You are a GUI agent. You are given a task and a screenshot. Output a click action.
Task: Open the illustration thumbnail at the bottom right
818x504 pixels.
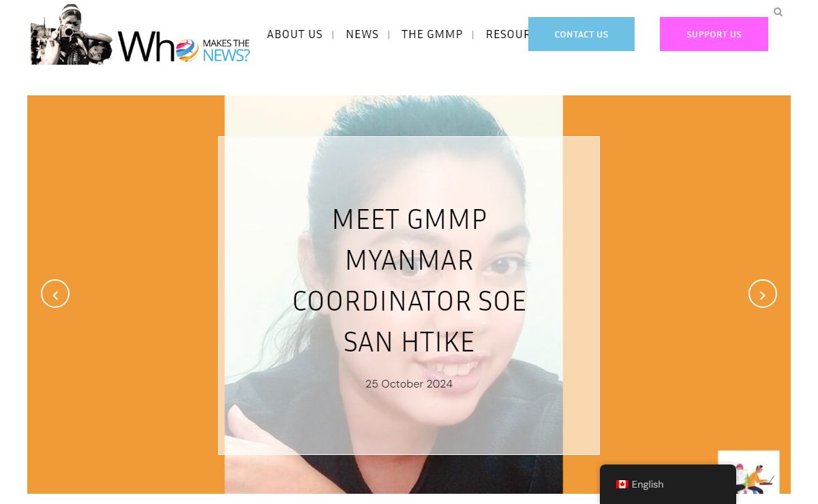[x=748, y=472]
